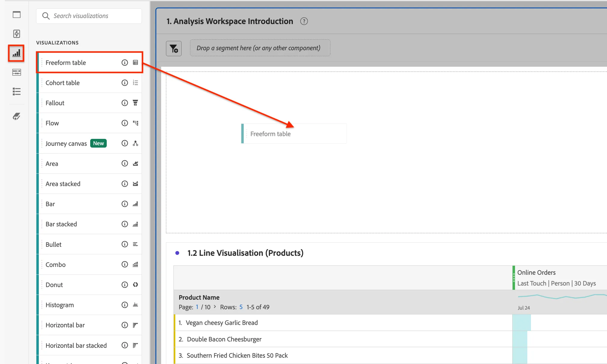Click the current page number 1 link
This screenshot has height=364, width=607.
tap(197, 307)
